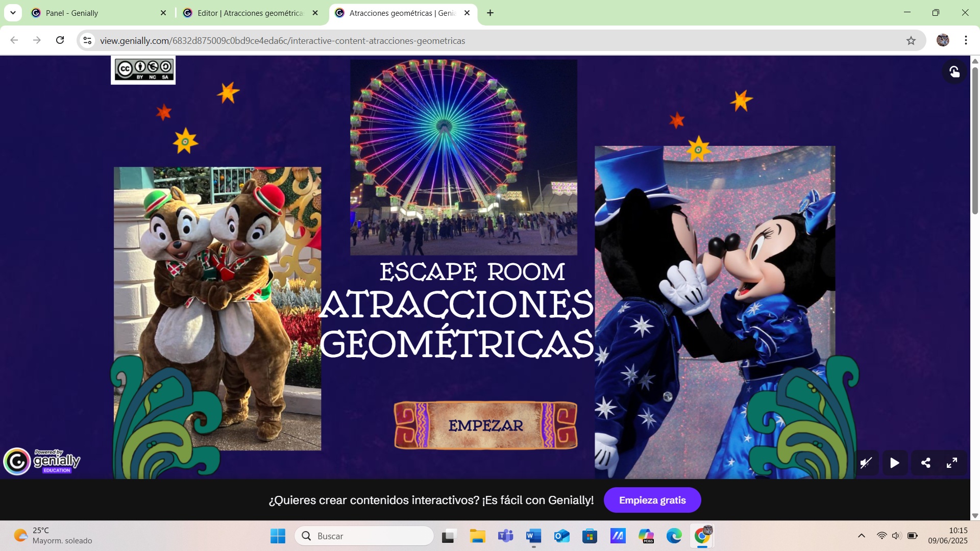This screenshot has height=551, width=980.
Task: Click the scrollbar down arrow
Action: [975, 516]
